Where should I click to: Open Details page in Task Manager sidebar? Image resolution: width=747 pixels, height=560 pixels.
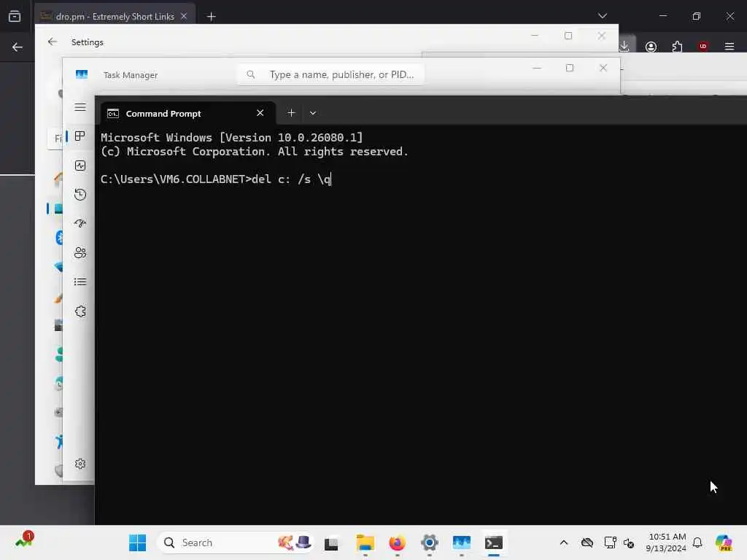point(80,282)
